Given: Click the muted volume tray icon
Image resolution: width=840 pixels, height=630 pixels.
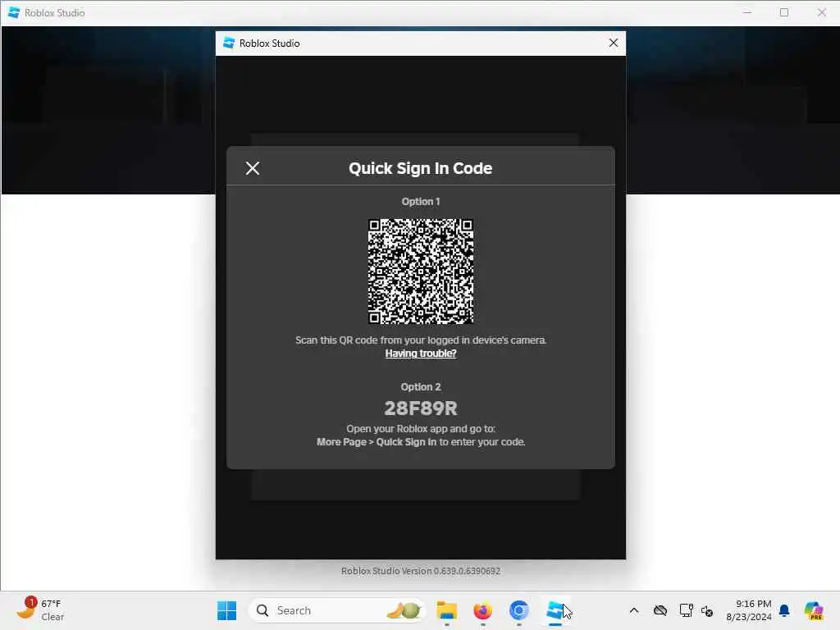Looking at the screenshot, I should pyautogui.click(x=707, y=610).
